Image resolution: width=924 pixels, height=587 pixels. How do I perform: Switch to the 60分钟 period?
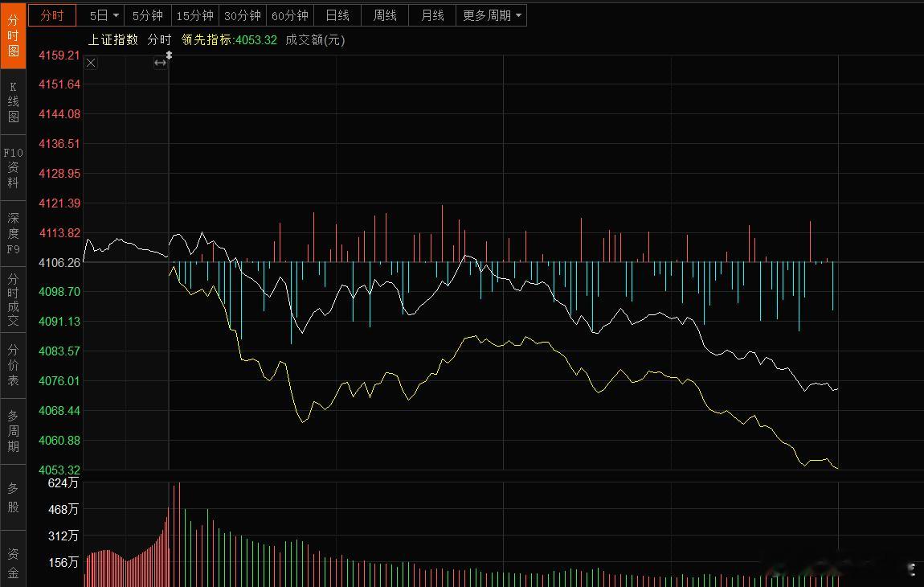pyautogui.click(x=290, y=15)
